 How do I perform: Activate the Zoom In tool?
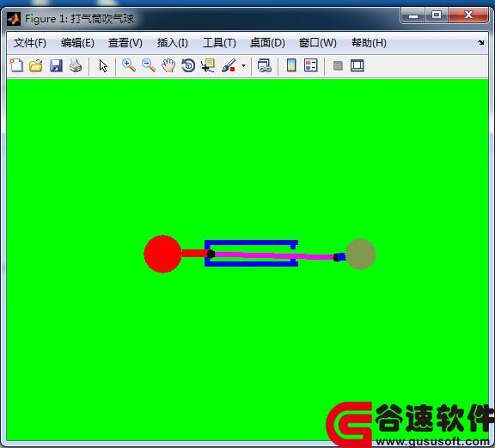coord(129,65)
